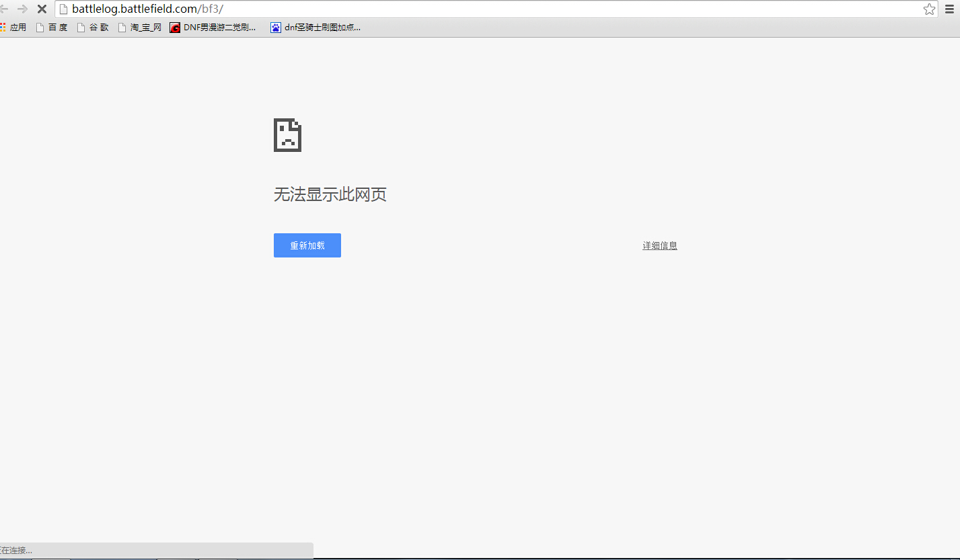Bookmark this page with the star icon
Viewport: 960px width, 560px height.
[x=929, y=9]
